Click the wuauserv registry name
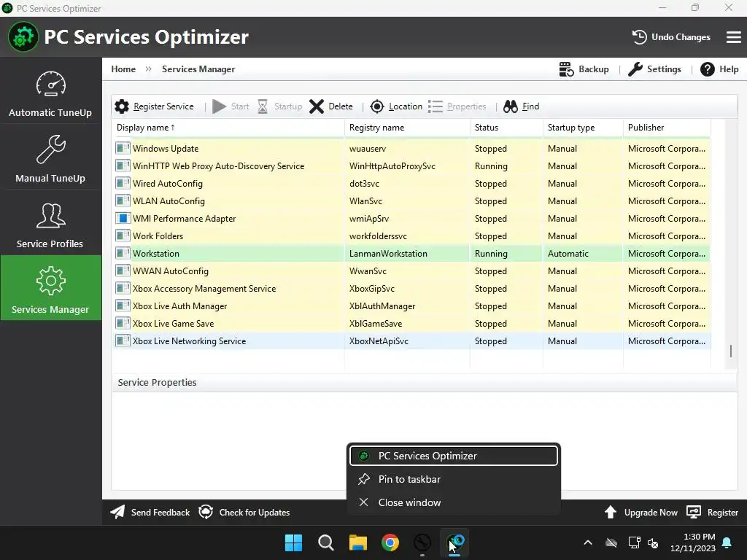The height and width of the screenshot is (560, 747). click(x=368, y=149)
